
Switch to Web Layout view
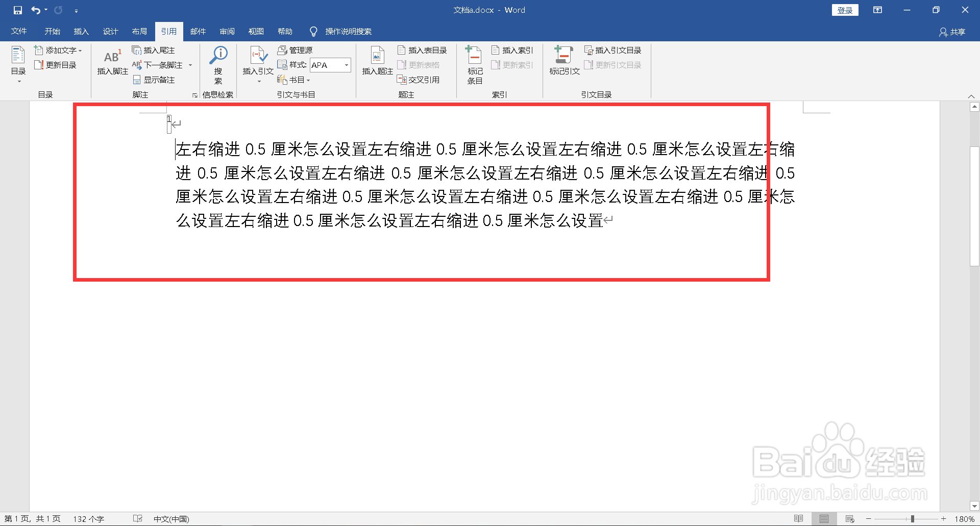coord(850,519)
